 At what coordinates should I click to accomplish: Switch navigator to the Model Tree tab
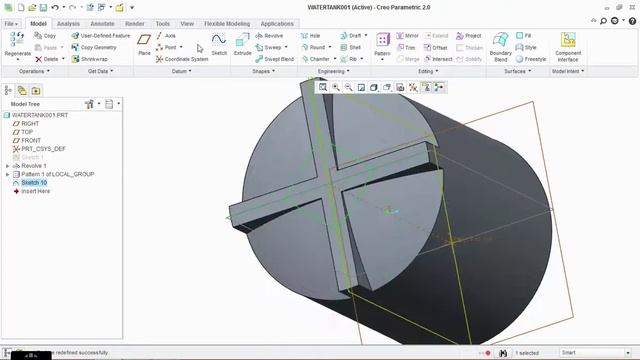pyautogui.click(x=8, y=90)
